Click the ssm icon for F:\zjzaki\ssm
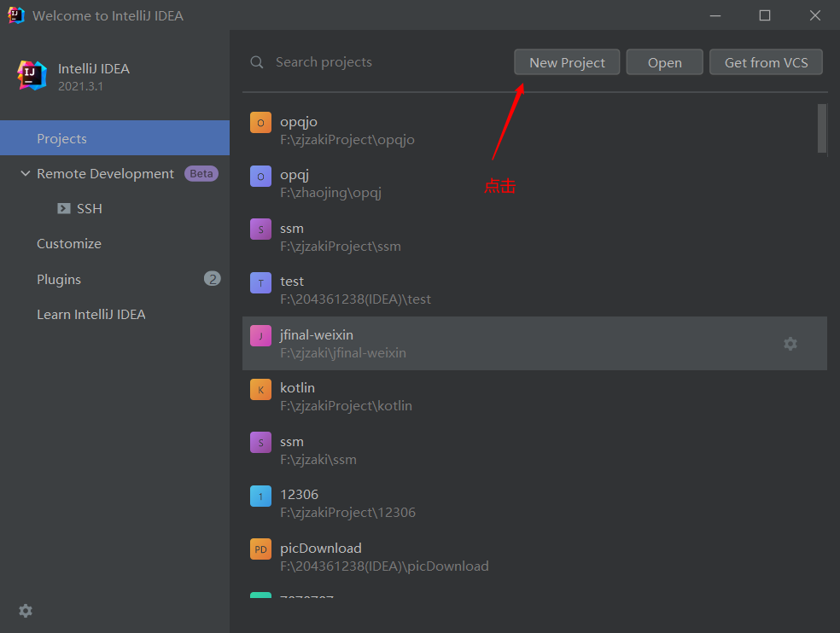840x633 pixels. pyautogui.click(x=260, y=443)
